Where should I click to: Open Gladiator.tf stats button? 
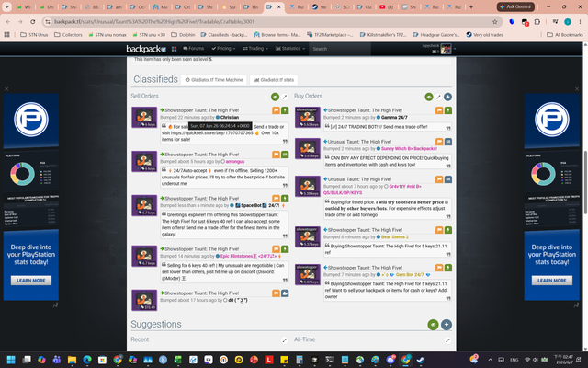click(274, 80)
